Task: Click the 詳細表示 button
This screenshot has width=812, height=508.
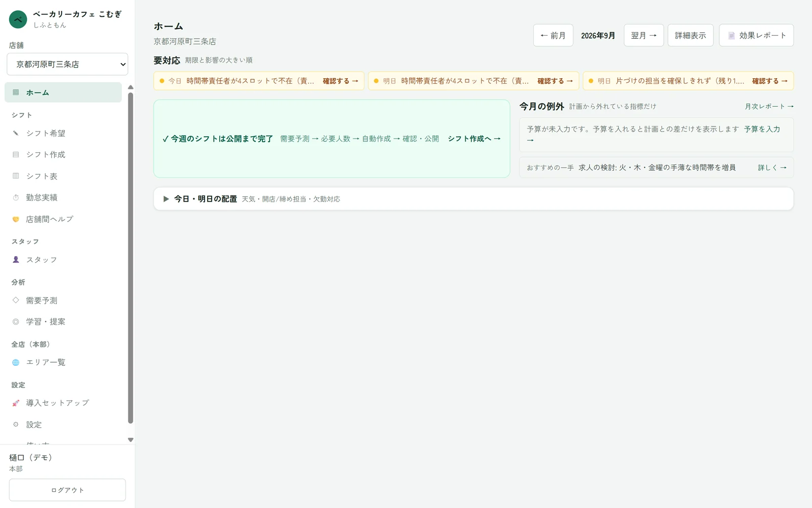Action: (x=690, y=36)
